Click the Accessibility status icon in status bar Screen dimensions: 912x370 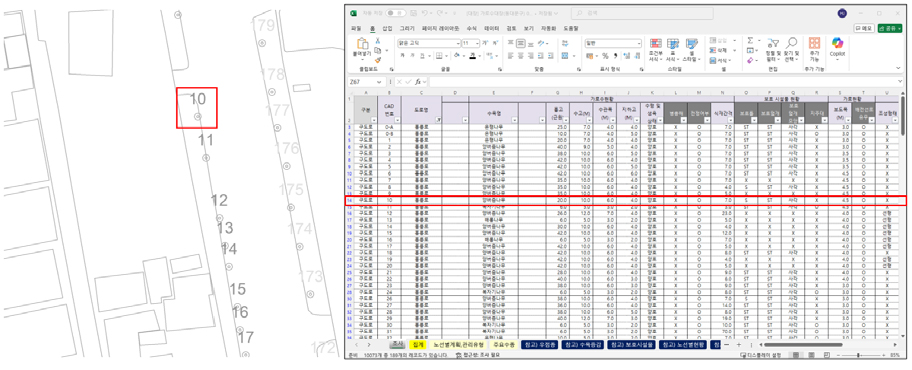459,355
